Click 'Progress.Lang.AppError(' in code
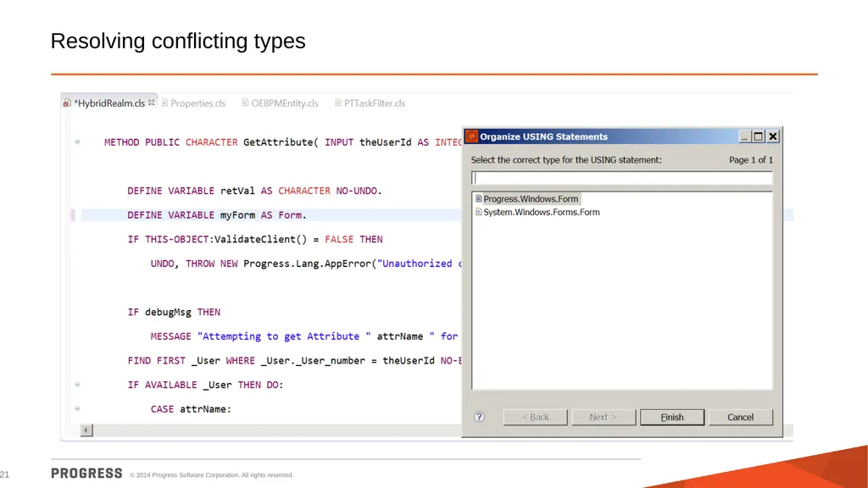The height and width of the screenshot is (488, 868). [310, 263]
